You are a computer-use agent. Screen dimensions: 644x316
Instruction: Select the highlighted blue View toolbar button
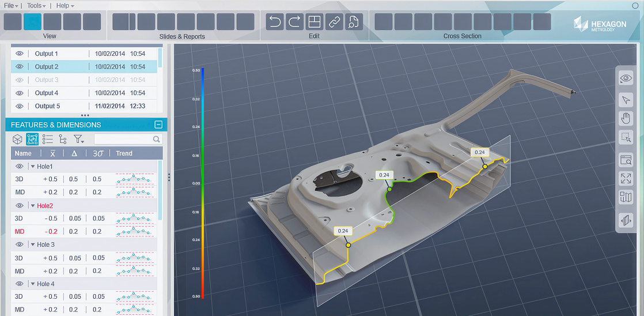point(32,22)
